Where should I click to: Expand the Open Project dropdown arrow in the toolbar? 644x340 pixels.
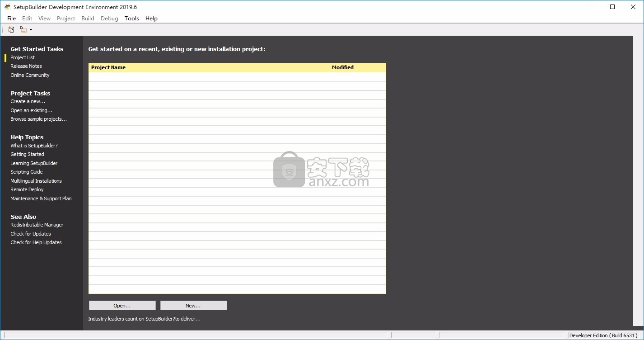coord(31,30)
